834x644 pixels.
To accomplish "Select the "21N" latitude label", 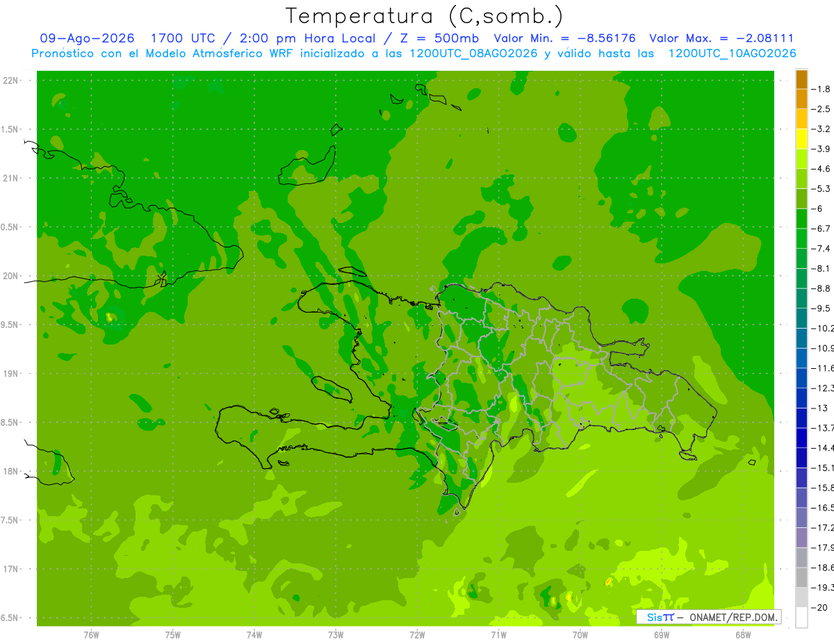I will pos(11,179).
